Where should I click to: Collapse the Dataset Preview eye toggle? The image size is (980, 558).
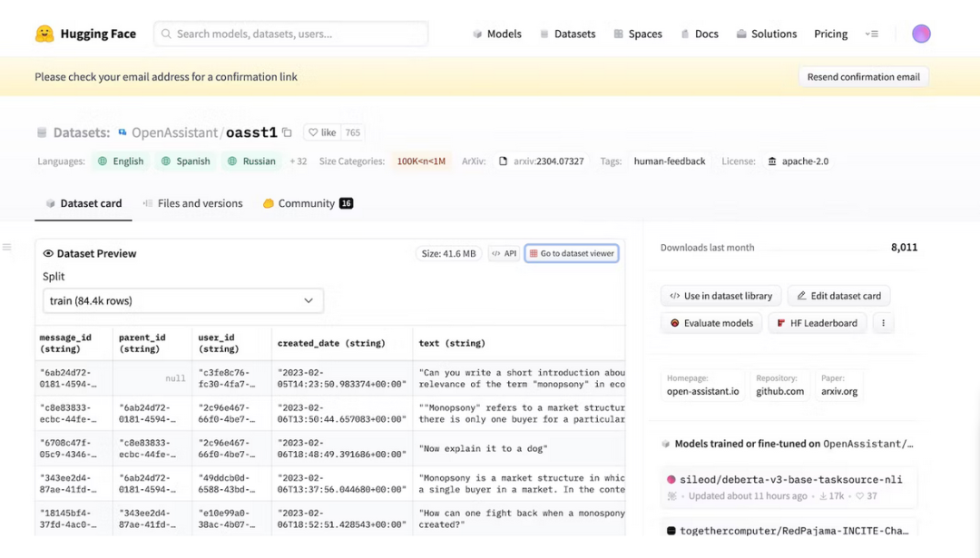[48, 254]
